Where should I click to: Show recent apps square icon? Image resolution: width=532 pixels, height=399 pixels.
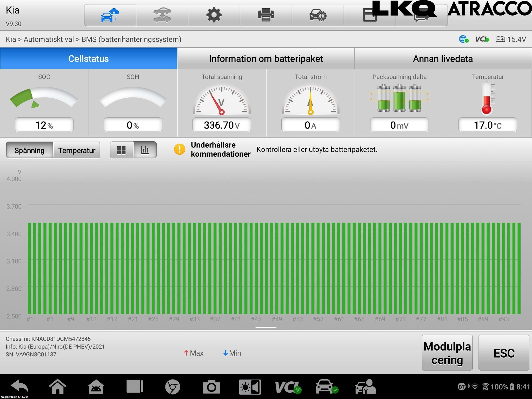pyautogui.click(x=135, y=386)
